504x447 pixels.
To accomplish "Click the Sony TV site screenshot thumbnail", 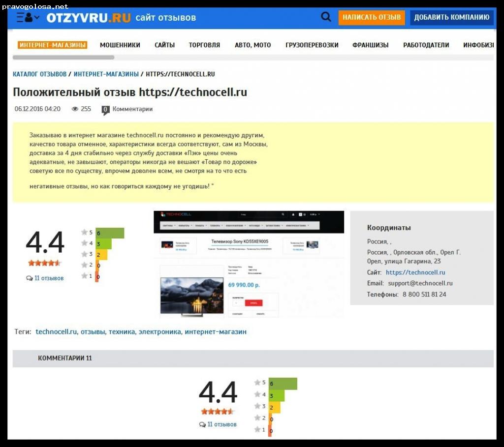I will [x=249, y=264].
